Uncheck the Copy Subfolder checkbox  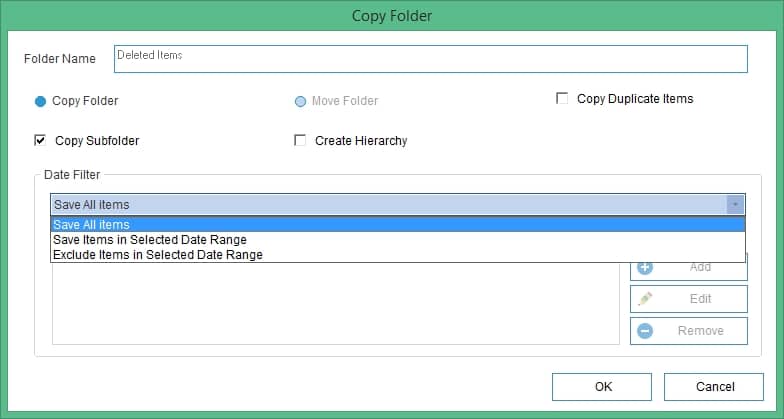[x=40, y=140]
